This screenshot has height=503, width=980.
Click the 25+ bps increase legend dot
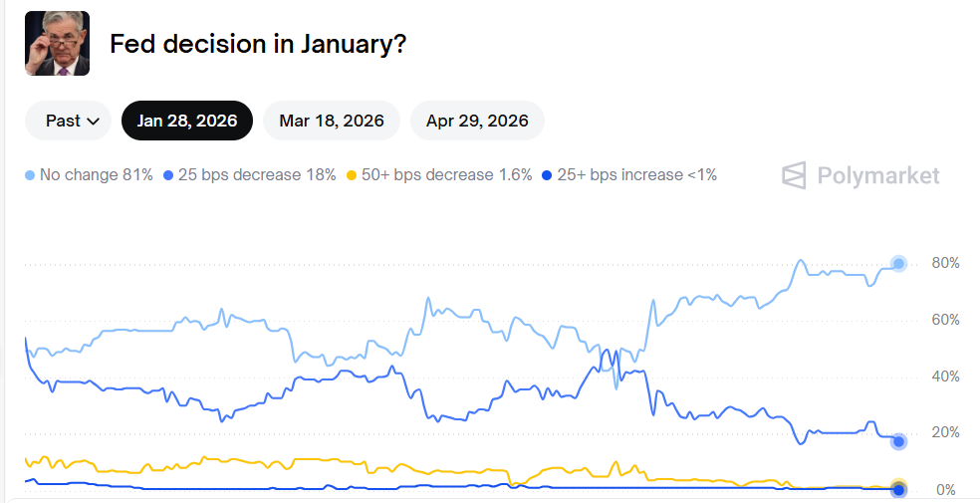coord(547,176)
